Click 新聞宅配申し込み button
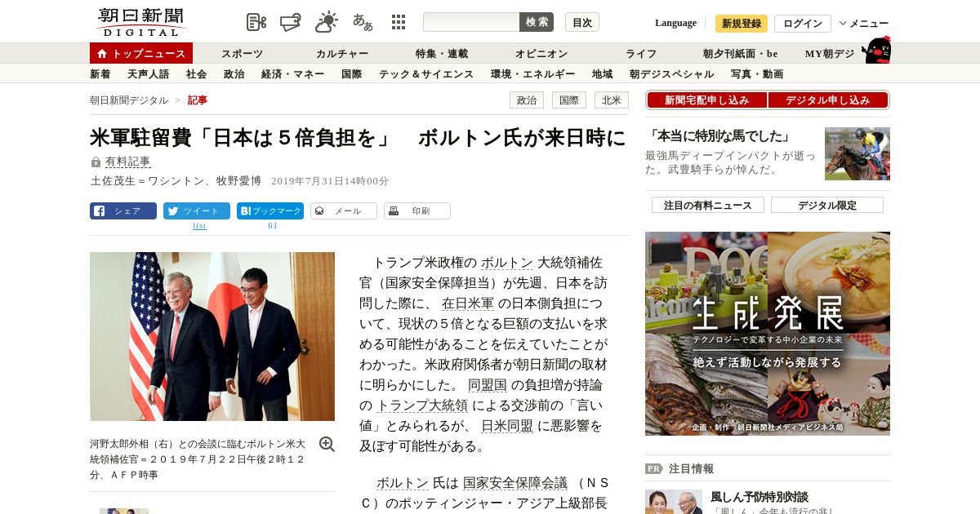This screenshot has height=514, width=980. tap(706, 100)
